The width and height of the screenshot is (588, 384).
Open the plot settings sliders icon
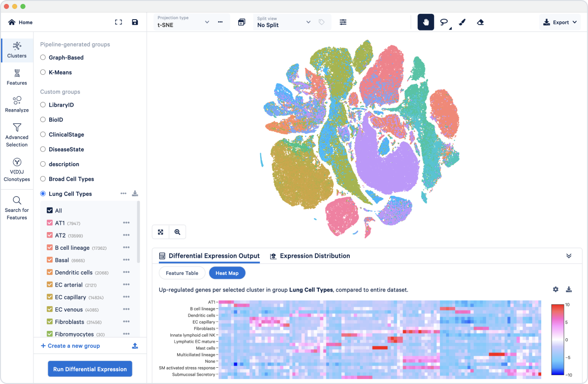tap(343, 22)
